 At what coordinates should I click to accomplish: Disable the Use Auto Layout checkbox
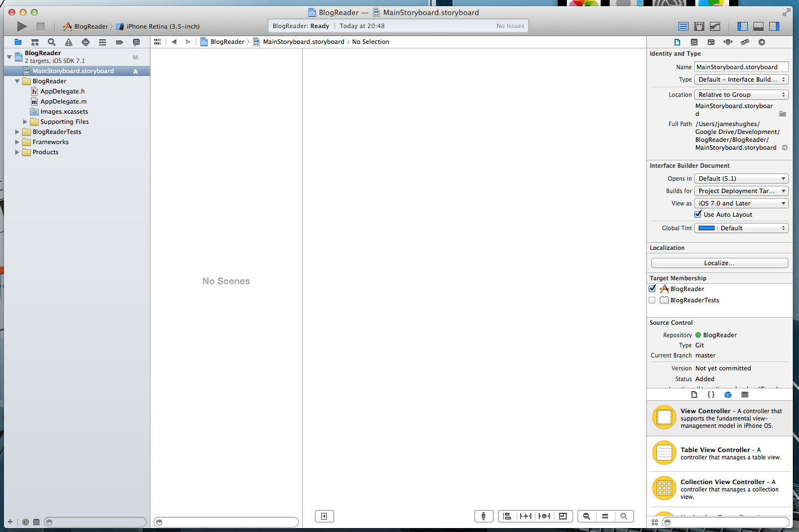point(698,214)
